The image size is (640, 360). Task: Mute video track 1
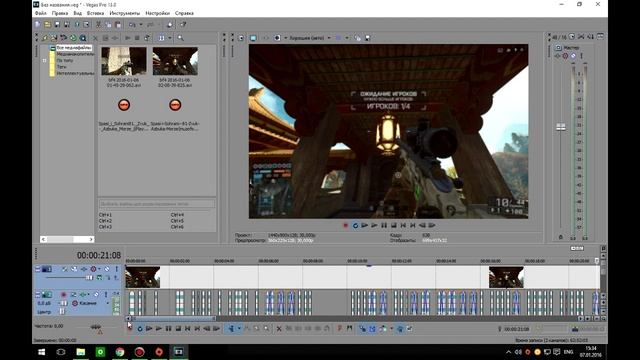click(107, 269)
